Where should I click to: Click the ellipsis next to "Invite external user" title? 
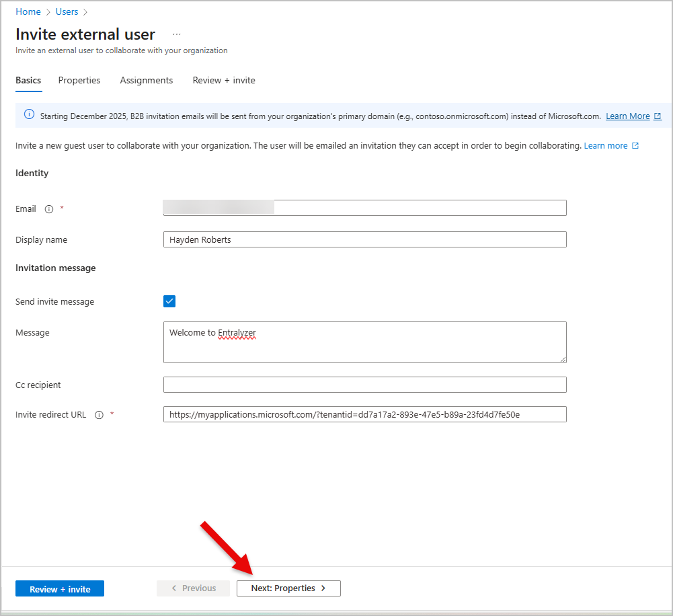tap(177, 33)
